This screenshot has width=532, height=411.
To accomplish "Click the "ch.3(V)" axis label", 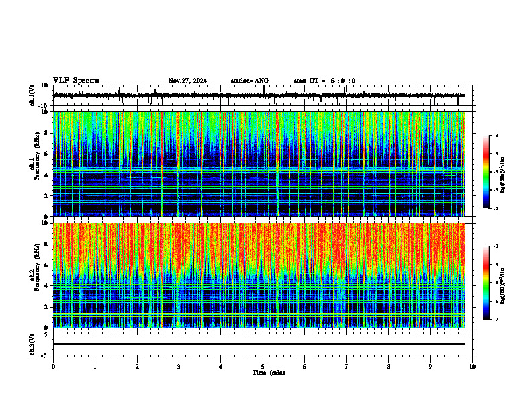I will pos(32,345).
